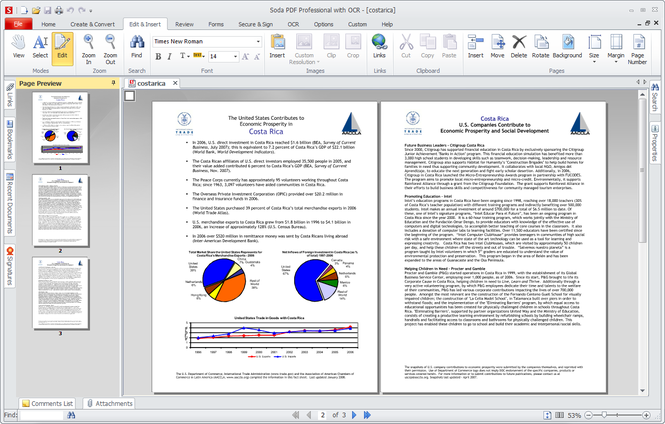Click the print icon in quick access
This screenshot has width=665, height=424.
point(59,10)
